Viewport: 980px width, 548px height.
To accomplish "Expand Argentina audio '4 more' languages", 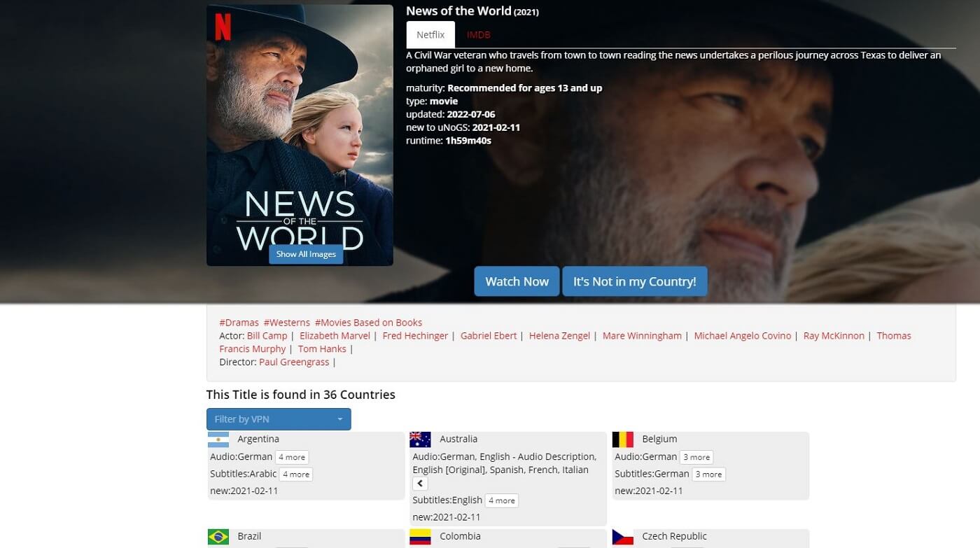I will [292, 458].
